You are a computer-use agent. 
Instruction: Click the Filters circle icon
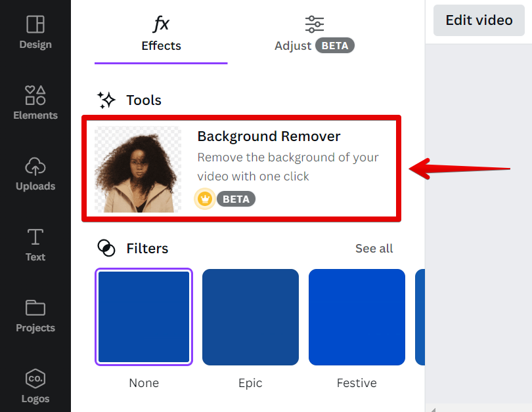pos(106,247)
